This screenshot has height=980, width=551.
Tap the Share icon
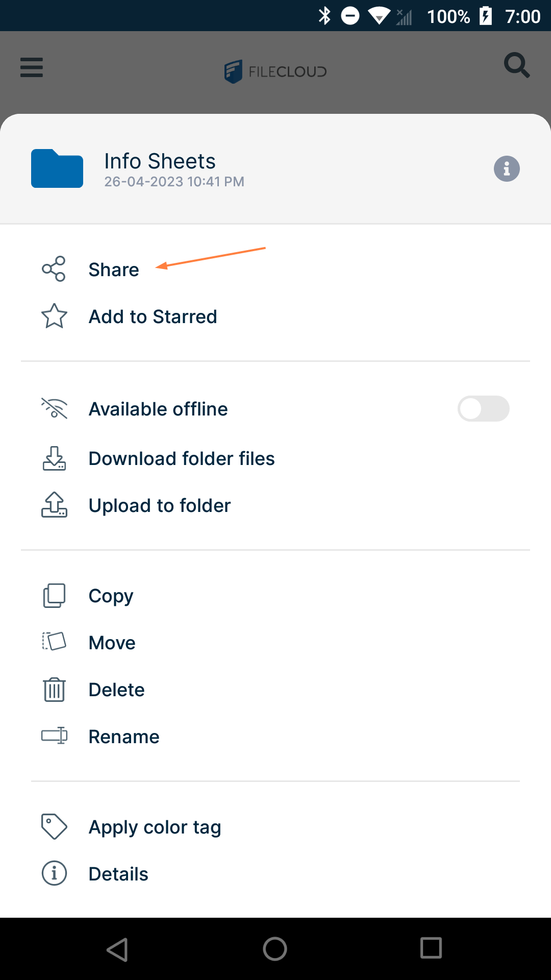[54, 269]
